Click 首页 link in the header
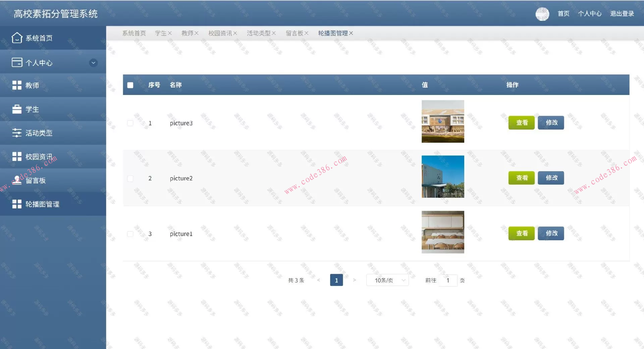Screen dimensions: 644x349 [563, 14]
